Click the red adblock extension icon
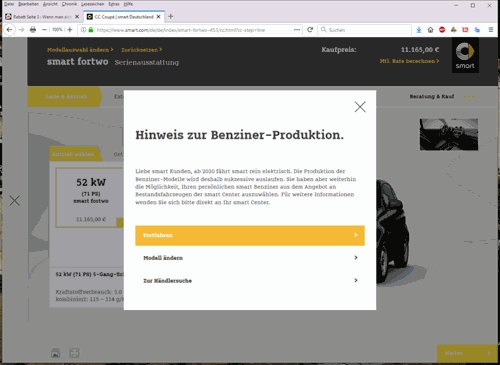The height and width of the screenshot is (365, 500). point(442,30)
